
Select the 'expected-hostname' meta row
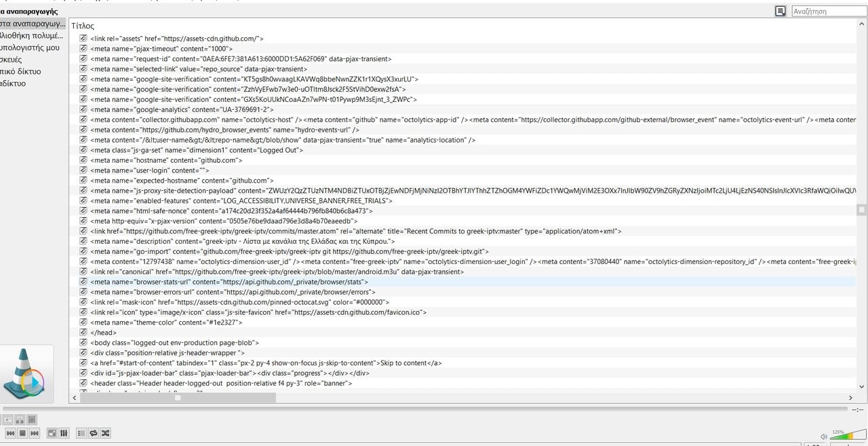pyautogui.click(x=463, y=181)
